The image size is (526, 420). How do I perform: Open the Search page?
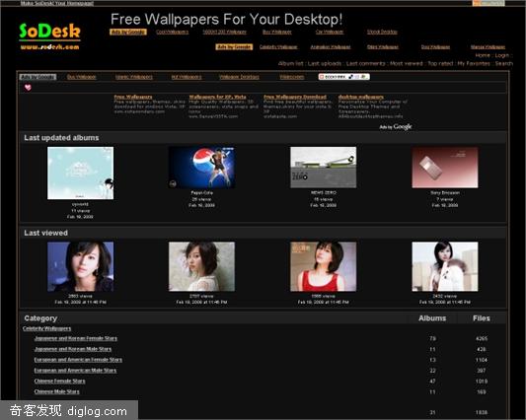(x=504, y=63)
